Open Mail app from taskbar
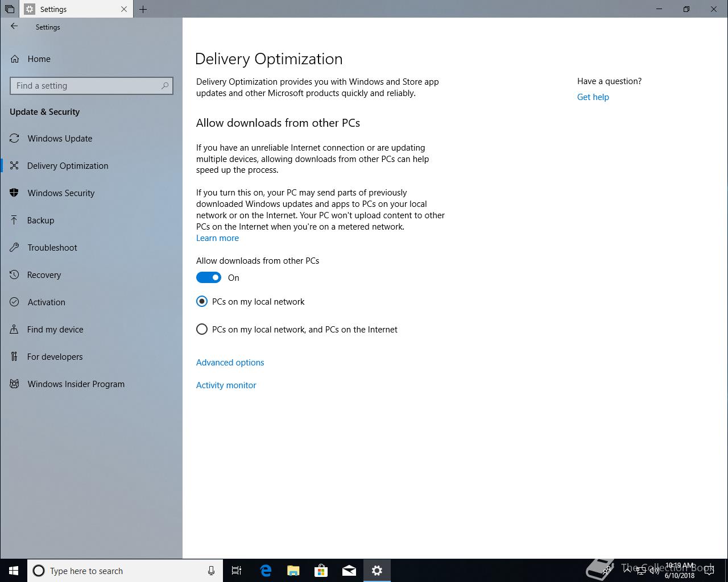 (x=349, y=571)
